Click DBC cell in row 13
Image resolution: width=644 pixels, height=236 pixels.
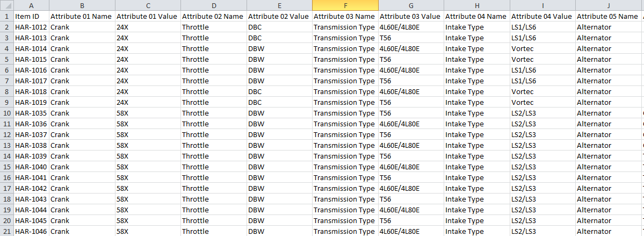pos(280,145)
